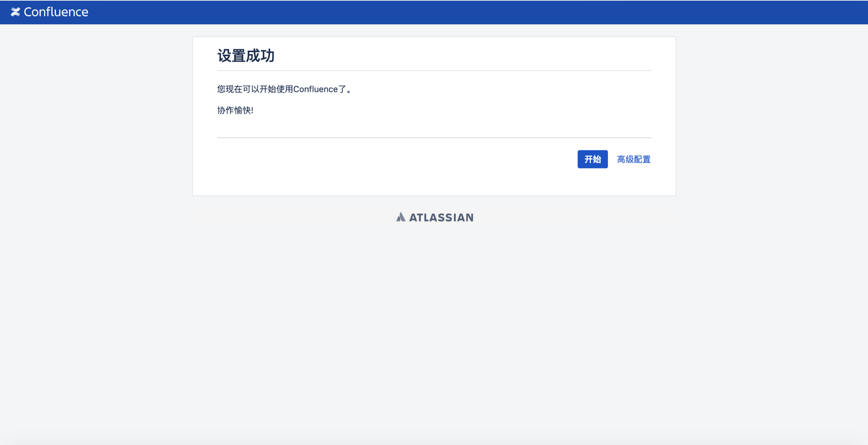The image size is (868, 445).
Task: Select the 您现在可以开始使用Confluence了 message
Action: 284,89
